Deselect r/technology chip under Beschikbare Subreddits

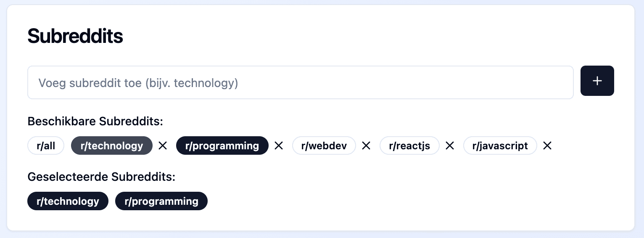[112, 146]
